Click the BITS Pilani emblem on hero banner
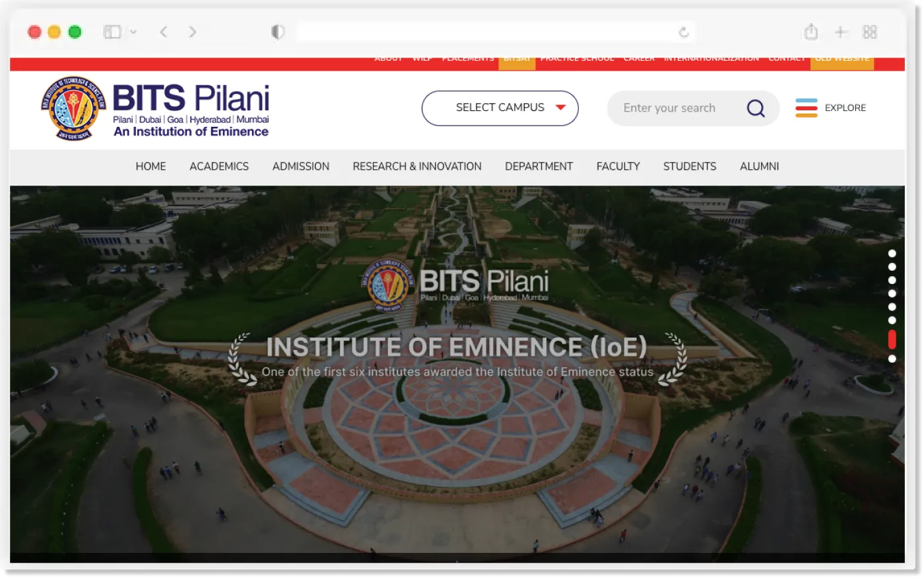This screenshot has width=924, height=578. tap(389, 285)
